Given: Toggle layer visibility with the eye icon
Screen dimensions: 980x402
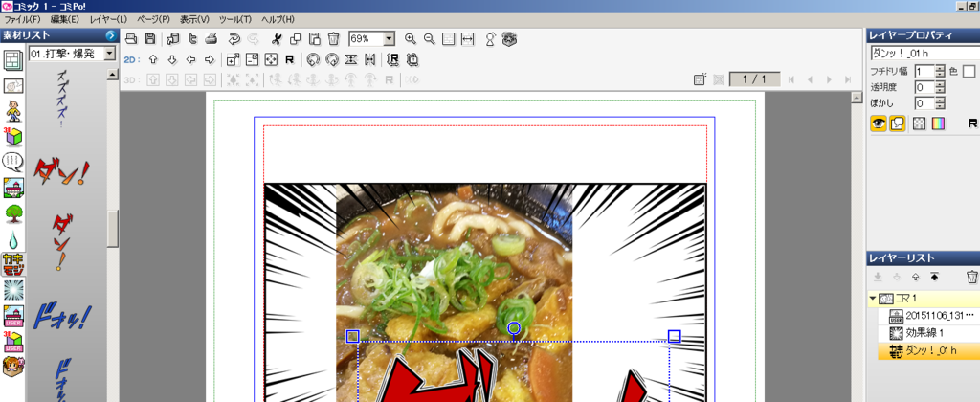Looking at the screenshot, I should point(879,123).
